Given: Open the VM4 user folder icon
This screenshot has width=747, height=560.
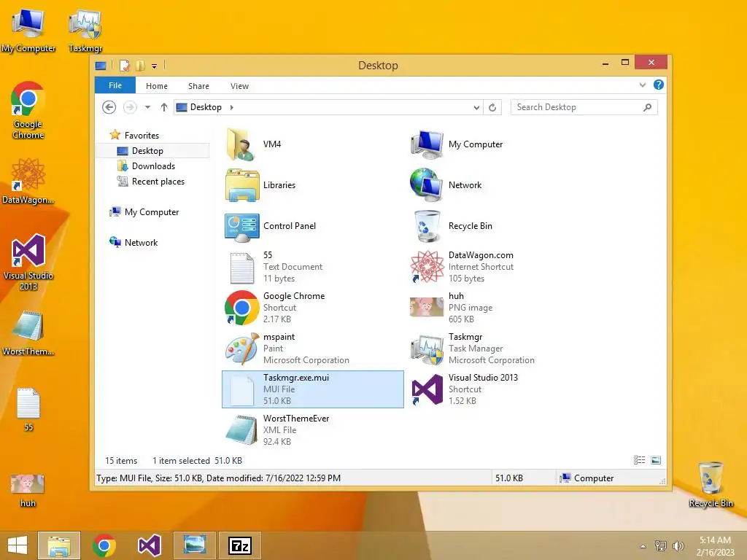Looking at the screenshot, I should point(241,144).
